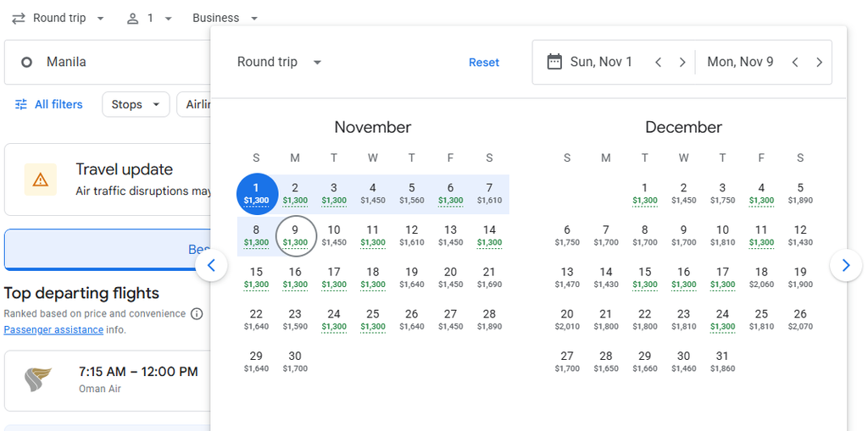Open passenger count dropdown
This screenshot has width=868, height=431.
pos(149,19)
